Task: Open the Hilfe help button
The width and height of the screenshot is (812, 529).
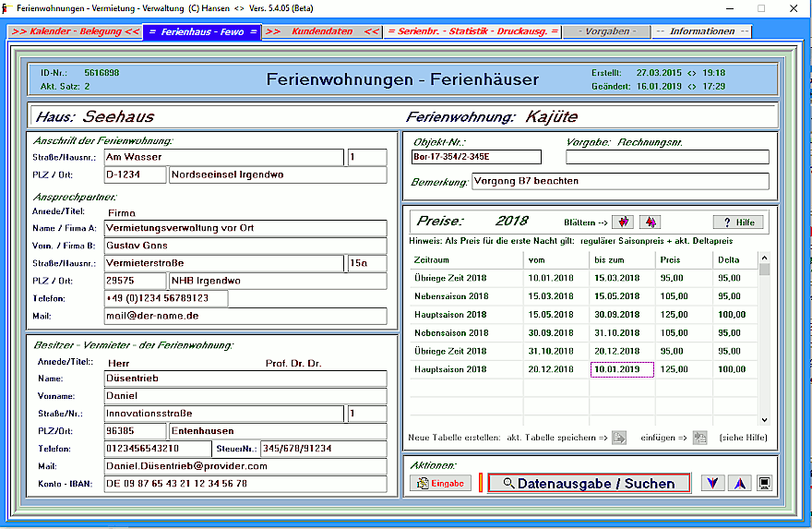Action: click(738, 222)
